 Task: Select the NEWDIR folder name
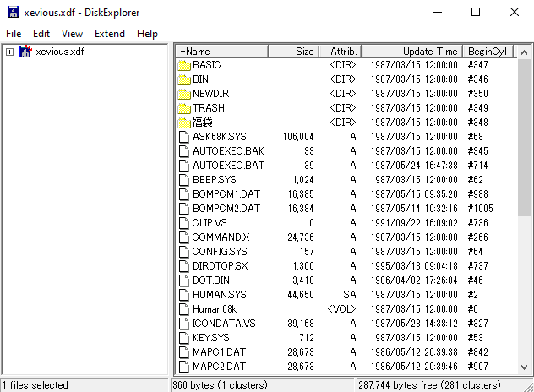[x=210, y=94]
